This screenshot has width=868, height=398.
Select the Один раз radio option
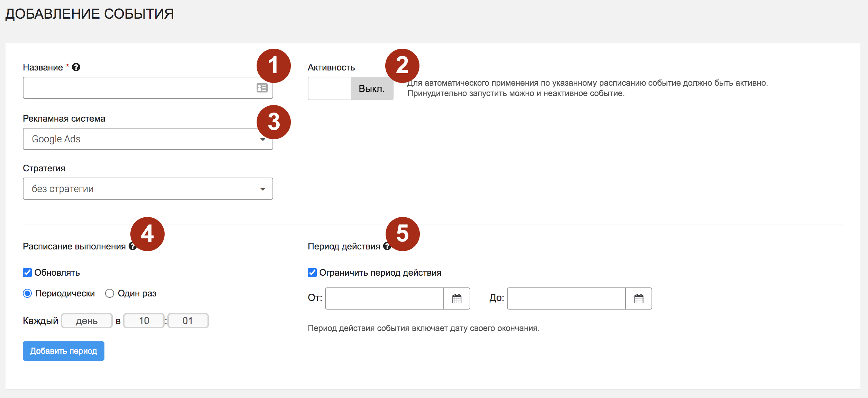point(110,293)
